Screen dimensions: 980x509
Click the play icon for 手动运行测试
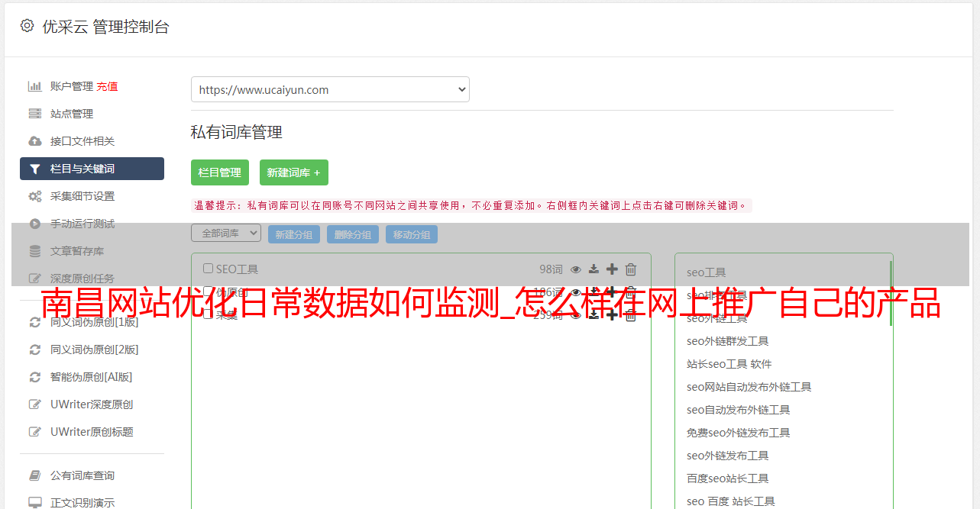[x=34, y=224]
